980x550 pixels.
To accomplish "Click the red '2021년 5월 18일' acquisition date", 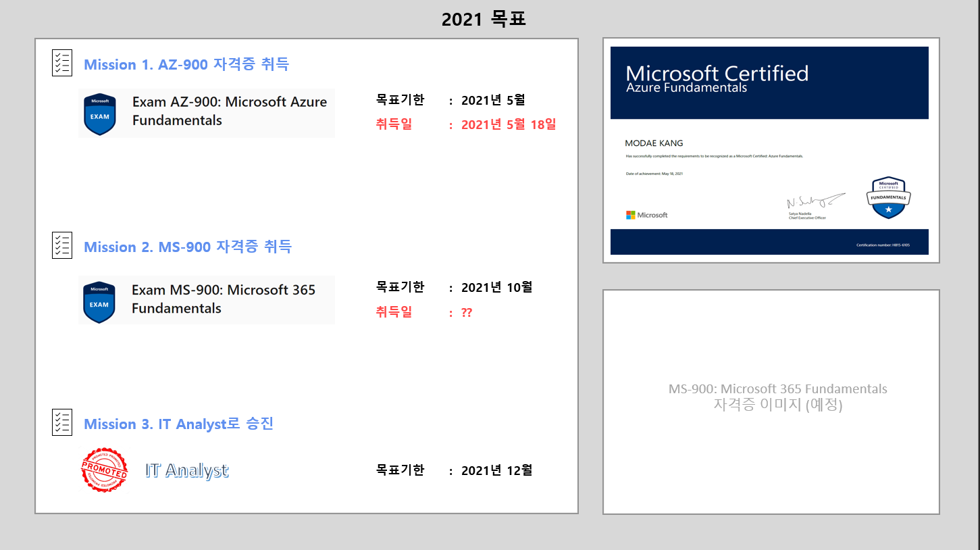I will pos(509,124).
